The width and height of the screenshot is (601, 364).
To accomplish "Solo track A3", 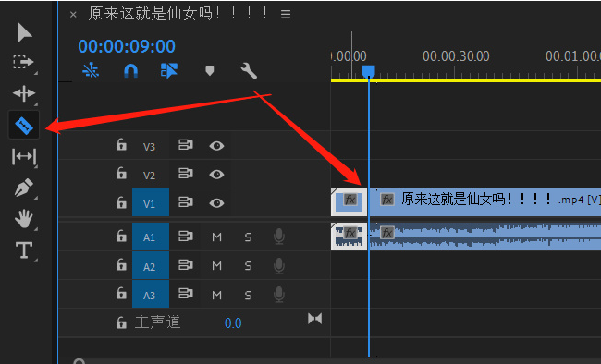I will click(x=249, y=295).
